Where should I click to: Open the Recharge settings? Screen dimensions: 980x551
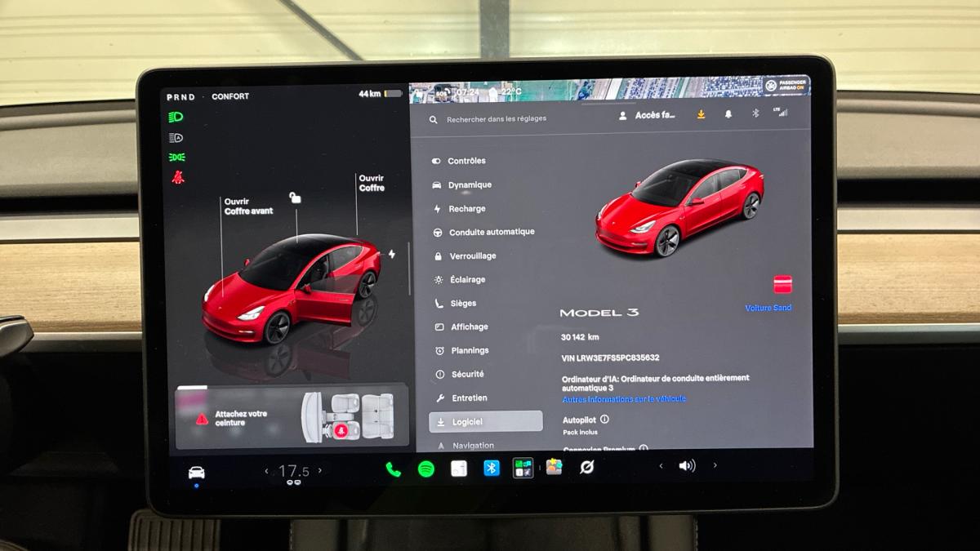tap(458, 209)
